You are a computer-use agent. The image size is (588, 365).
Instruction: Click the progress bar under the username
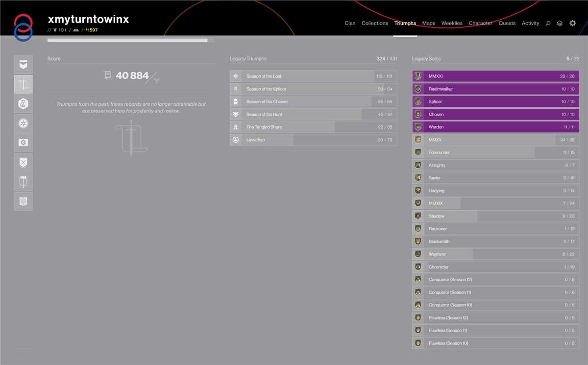pyautogui.click(x=130, y=40)
